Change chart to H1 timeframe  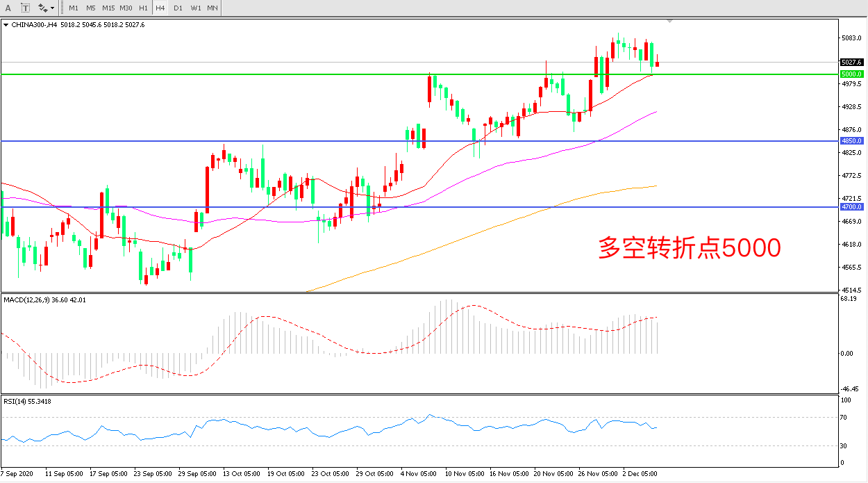click(x=143, y=8)
